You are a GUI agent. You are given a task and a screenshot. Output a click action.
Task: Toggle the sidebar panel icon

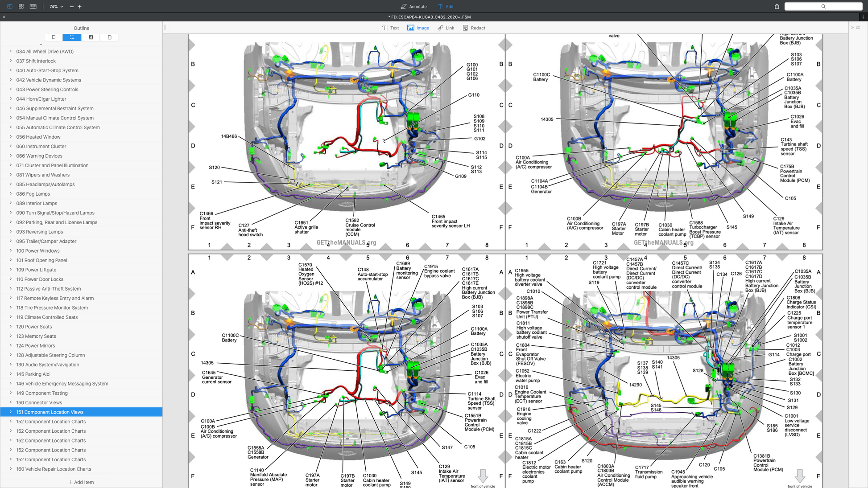10,7
